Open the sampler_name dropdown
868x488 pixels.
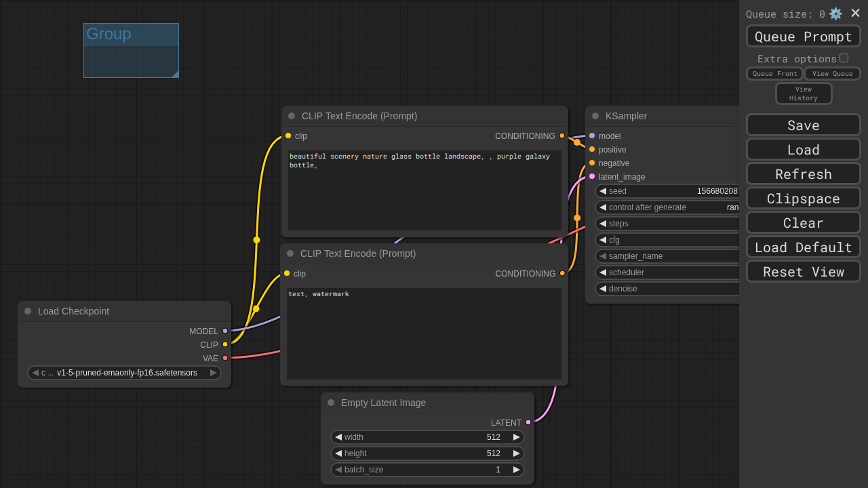point(668,256)
